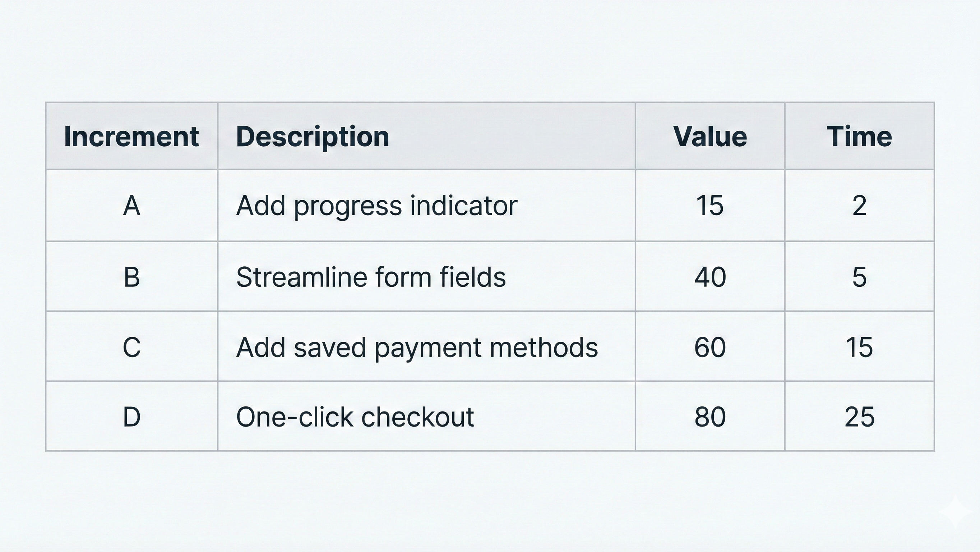Click value 60 in row C
The height and width of the screenshot is (552, 980).
coord(710,347)
